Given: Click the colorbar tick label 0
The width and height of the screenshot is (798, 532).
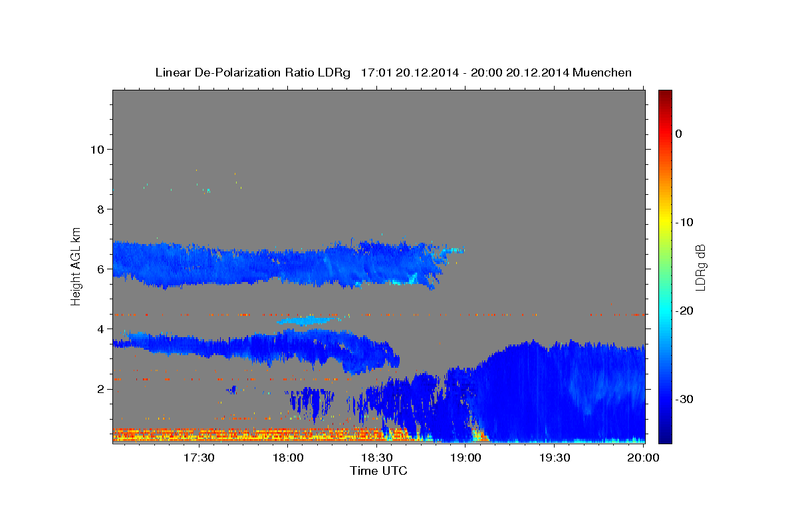Looking at the screenshot, I should [678, 134].
